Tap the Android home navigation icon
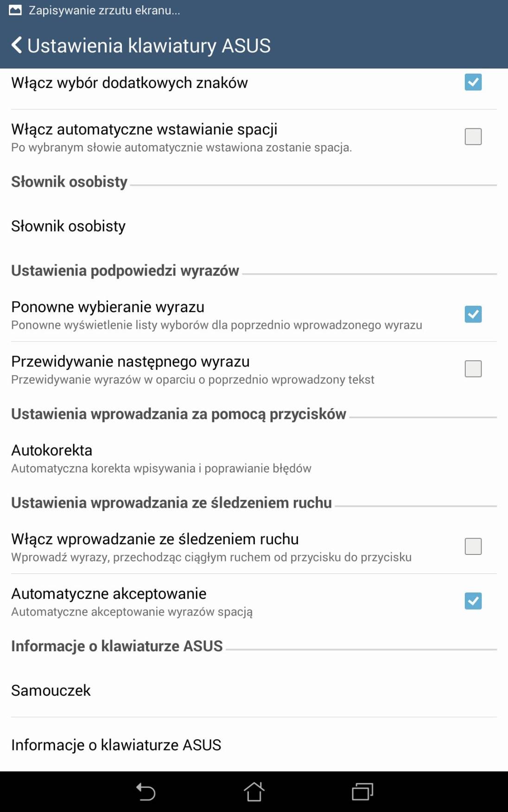Image resolution: width=508 pixels, height=812 pixels. click(x=254, y=791)
